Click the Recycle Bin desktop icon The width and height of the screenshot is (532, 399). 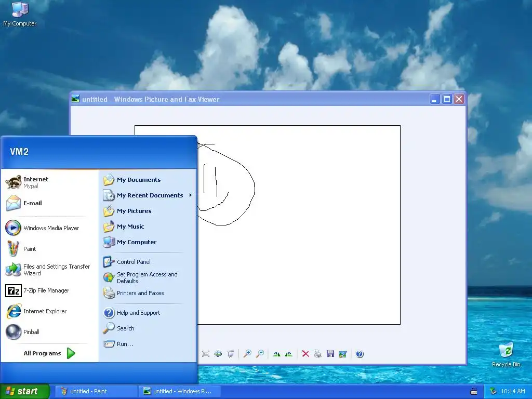click(x=506, y=354)
